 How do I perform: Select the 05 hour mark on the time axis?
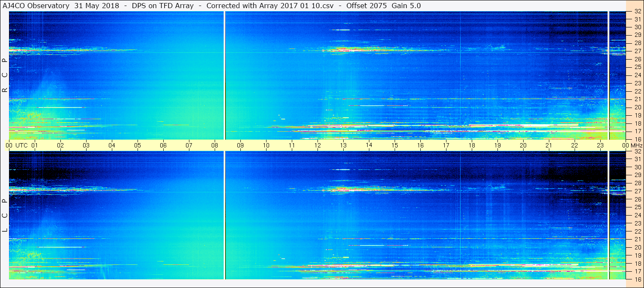click(138, 145)
